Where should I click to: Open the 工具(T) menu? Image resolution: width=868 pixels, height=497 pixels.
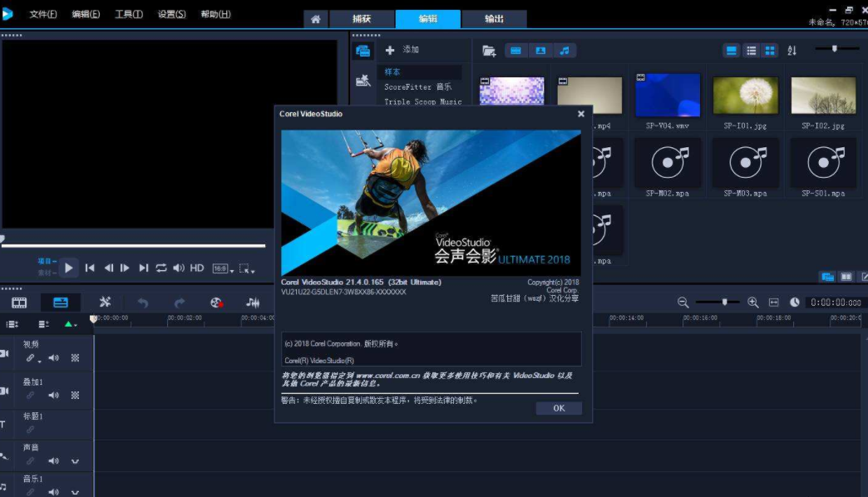(128, 14)
